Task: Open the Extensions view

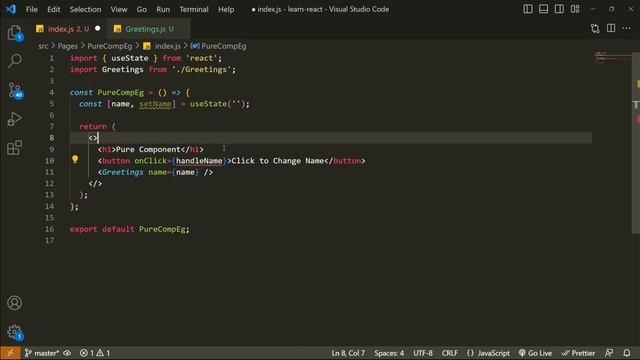Action: point(15,148)
